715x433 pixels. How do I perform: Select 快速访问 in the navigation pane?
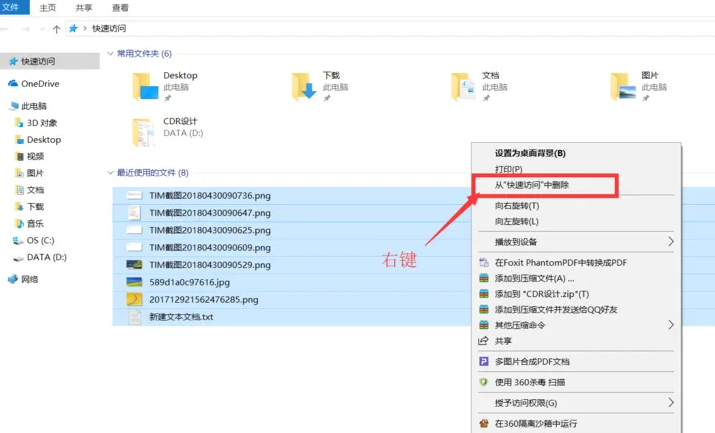[x=50, y=61]
